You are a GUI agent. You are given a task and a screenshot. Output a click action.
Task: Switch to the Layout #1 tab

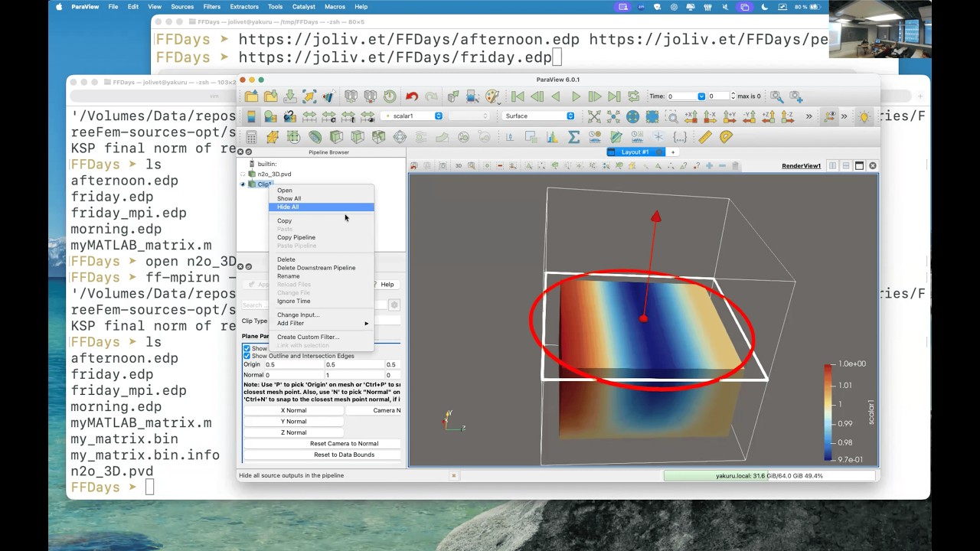click(635, 152)
